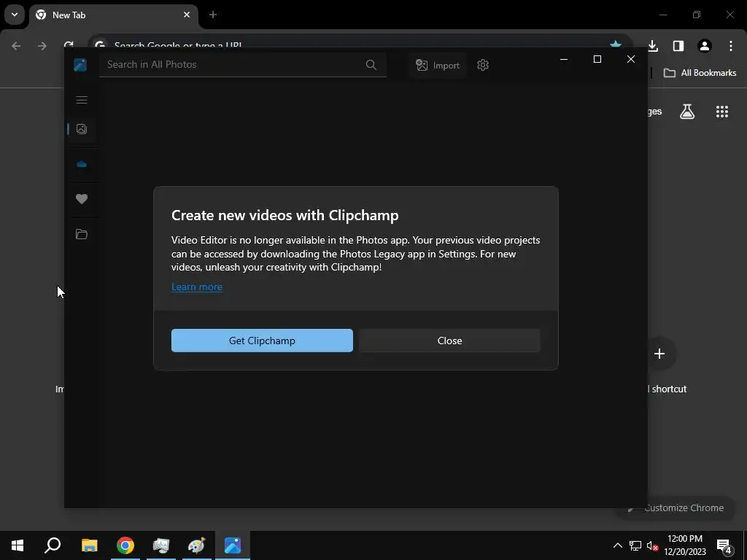Click Photos app icon in taskbar
747x560 pixels.
pos(233,545)
